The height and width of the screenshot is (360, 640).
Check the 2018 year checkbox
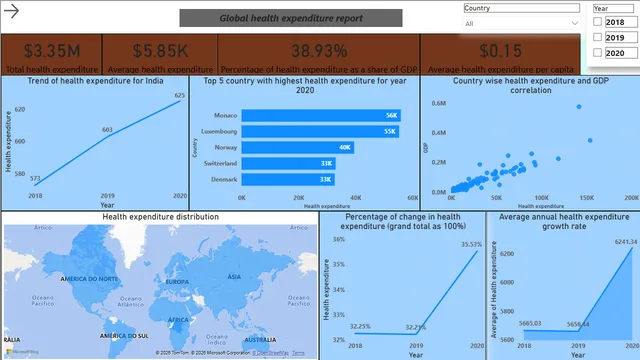coord(598,22)
